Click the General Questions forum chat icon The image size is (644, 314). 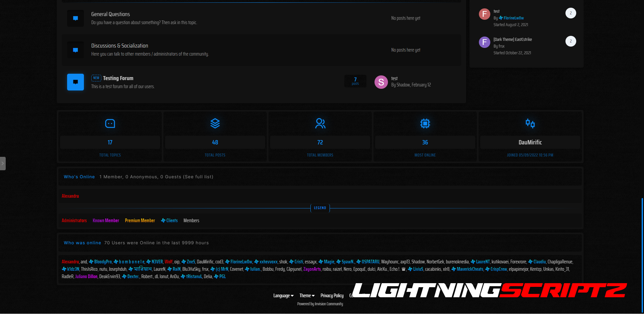coord(76,18)
